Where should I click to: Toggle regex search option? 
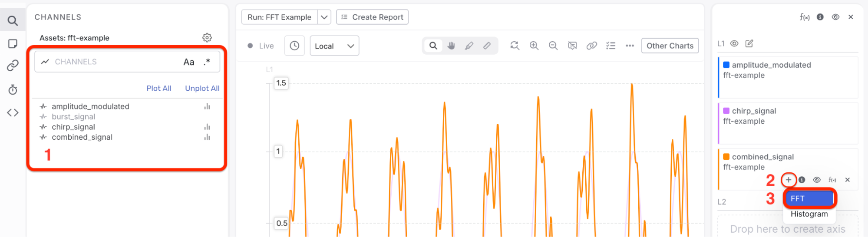pos(207,62)
